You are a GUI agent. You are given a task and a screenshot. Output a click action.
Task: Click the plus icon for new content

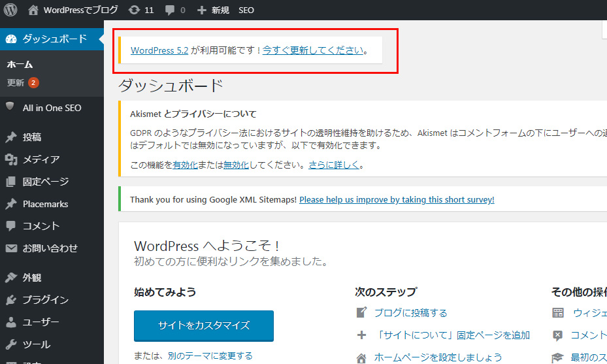click(202, 10)
